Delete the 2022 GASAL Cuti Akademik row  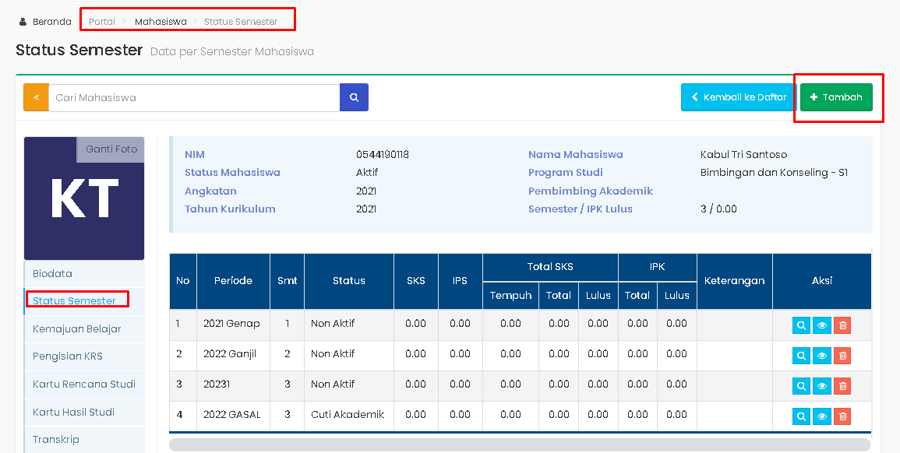pyautogui.click(x=842, y=416)
